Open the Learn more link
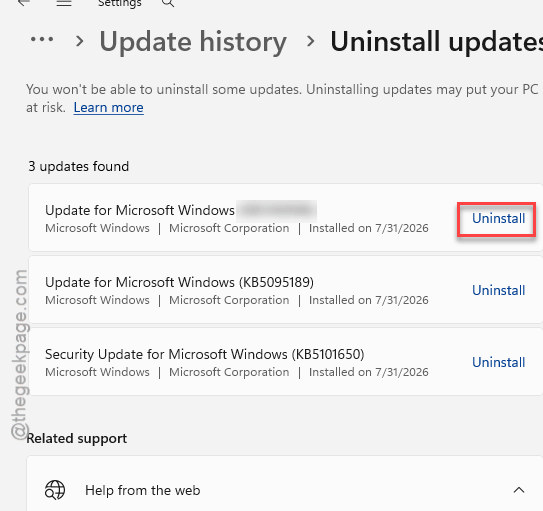 pyautogui.click(x=108, y=108)
